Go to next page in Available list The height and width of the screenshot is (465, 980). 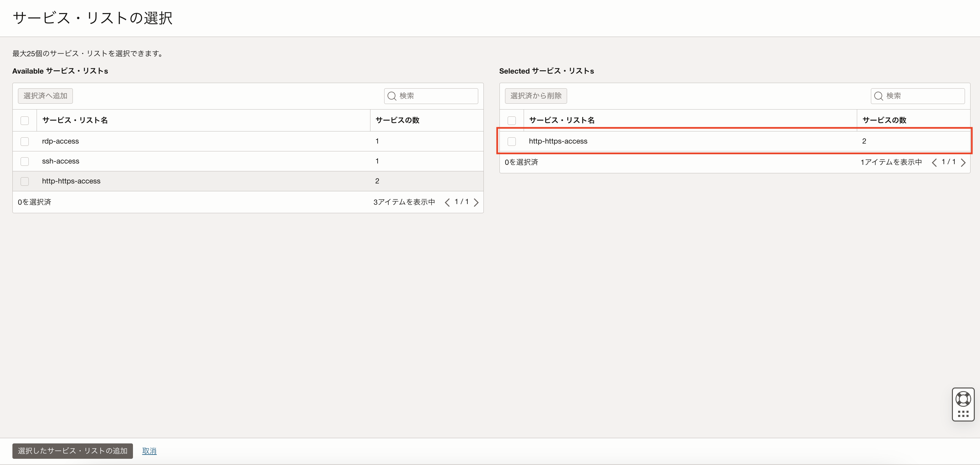(x=476, y=202)
